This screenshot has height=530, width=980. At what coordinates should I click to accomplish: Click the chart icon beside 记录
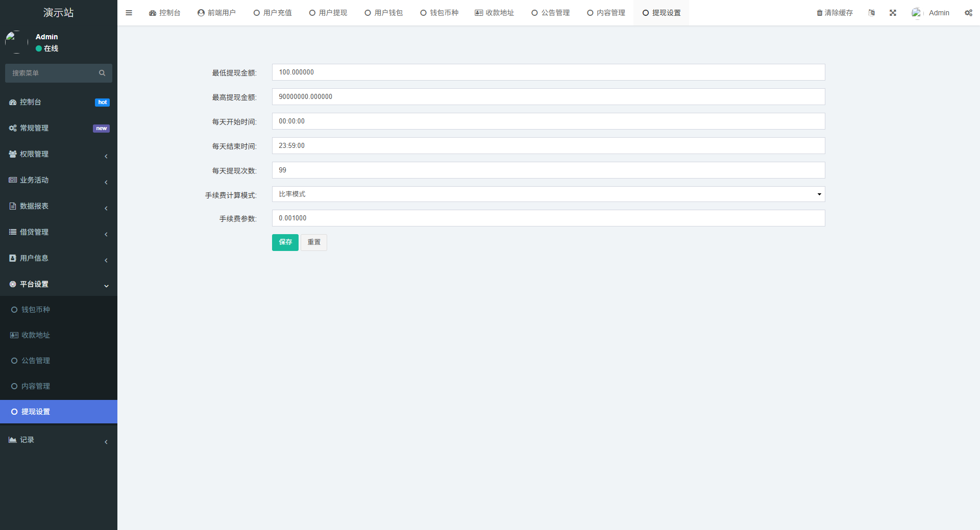(12, 439)
